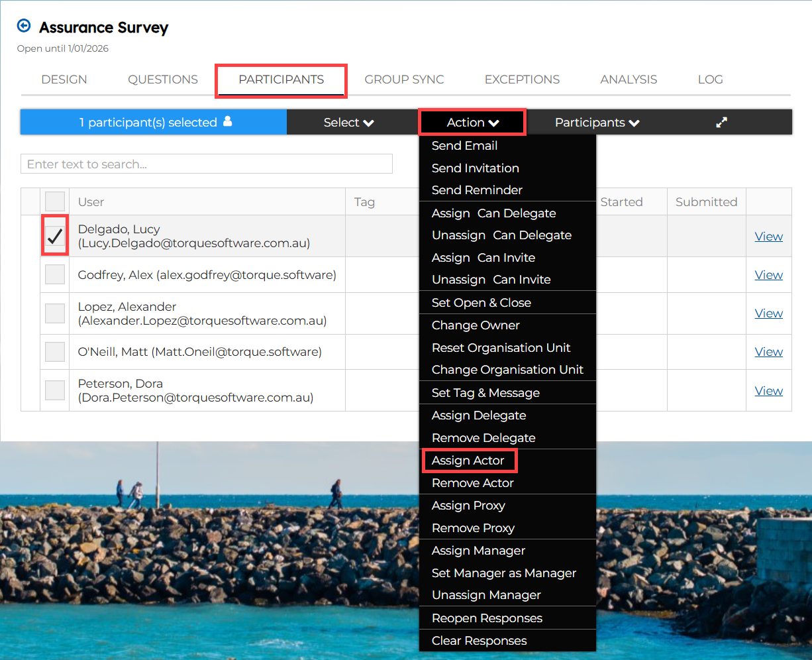Toggle the select-all checkbox in header
Screen dimensions: 812x660
(x=55, y=201)
